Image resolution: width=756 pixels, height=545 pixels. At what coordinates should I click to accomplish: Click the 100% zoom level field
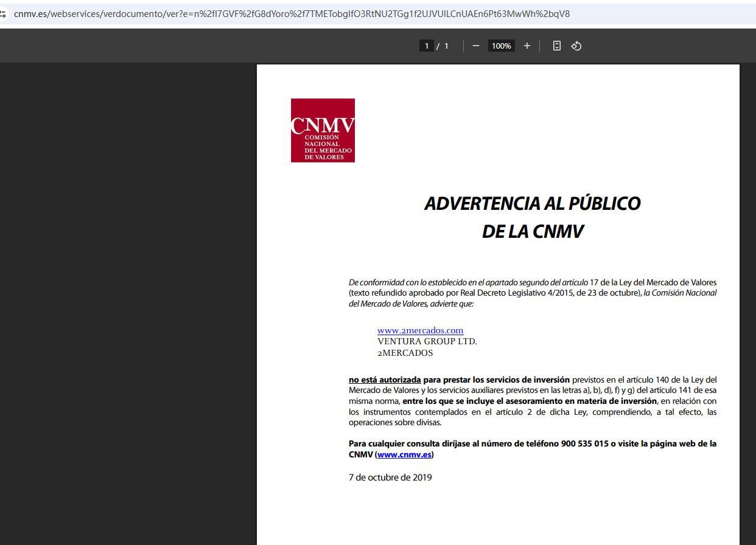click(501, 46)
